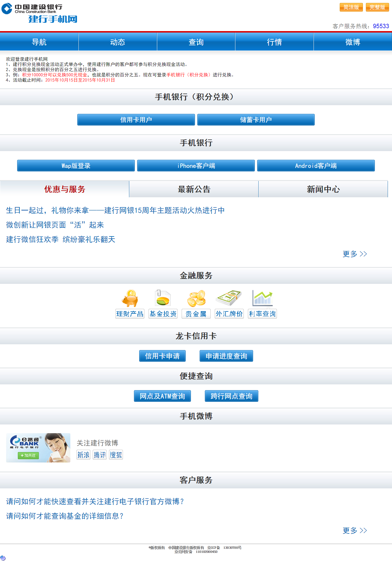
Task: Open the 动态 menu item
Action: click(x=118, y=42)
